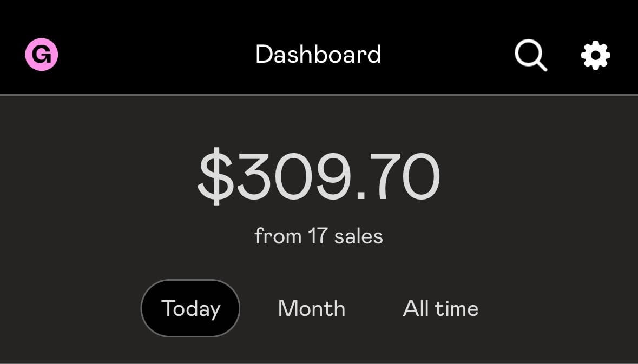Tap the search icon in header
The width and height of the screenshot is (638, 364).
point(530,55)
